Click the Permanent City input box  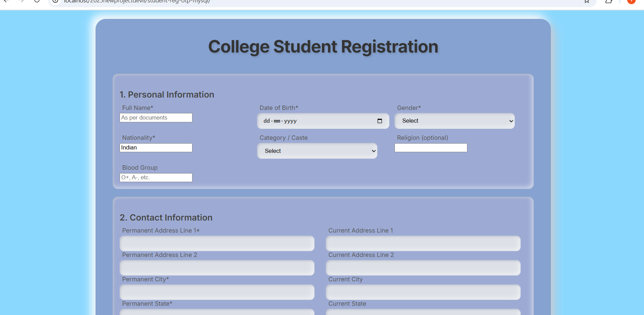[216, 292]
